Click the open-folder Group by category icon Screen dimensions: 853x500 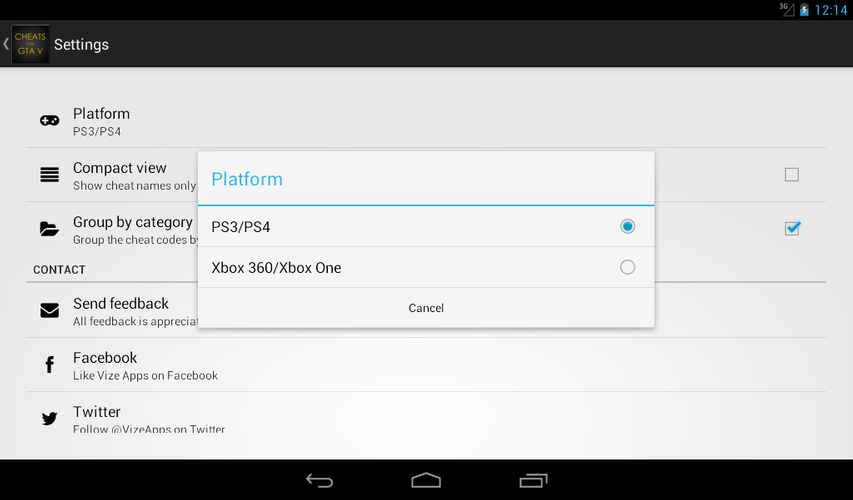coord(50,229)
